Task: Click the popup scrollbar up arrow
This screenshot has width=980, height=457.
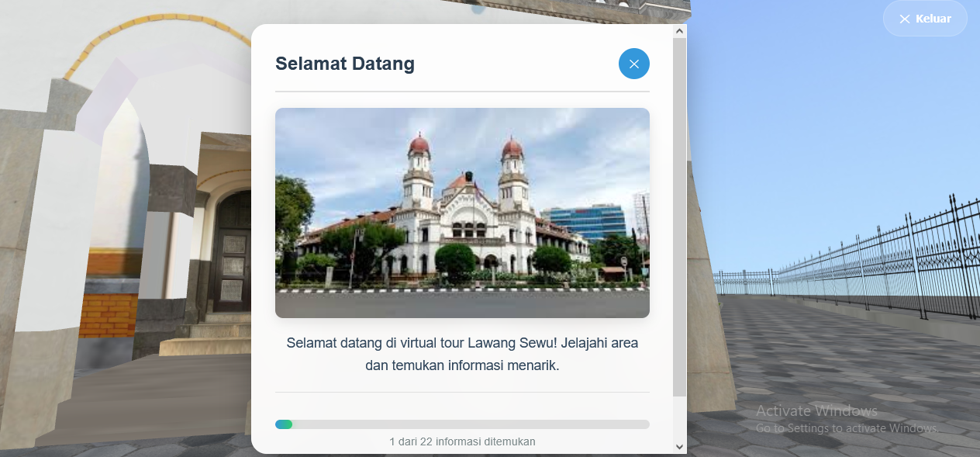Action: point(679,31)
